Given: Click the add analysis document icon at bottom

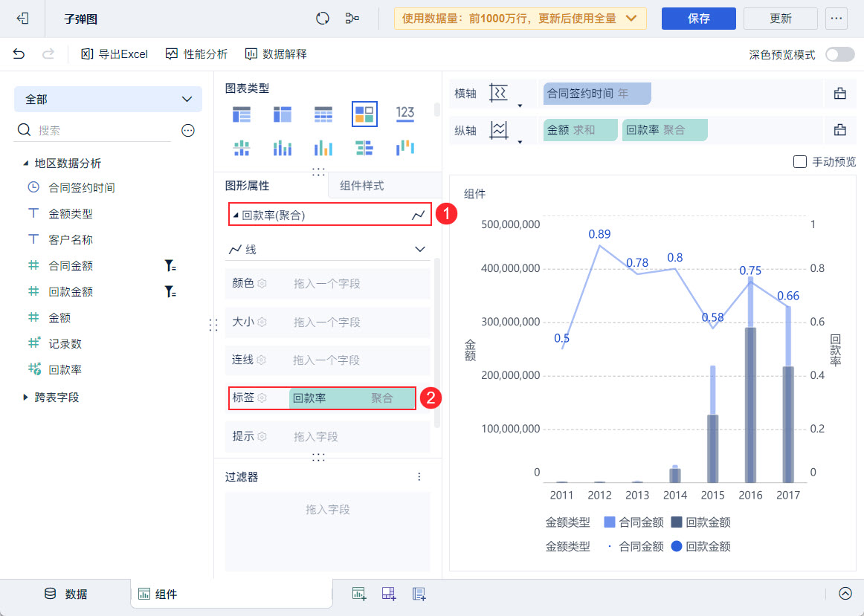Looking at the screenshot, I should coord(419,594).
